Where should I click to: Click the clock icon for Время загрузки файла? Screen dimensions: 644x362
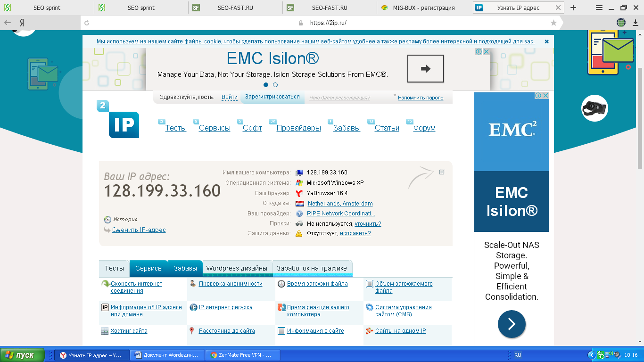click(x=281, y=284)
